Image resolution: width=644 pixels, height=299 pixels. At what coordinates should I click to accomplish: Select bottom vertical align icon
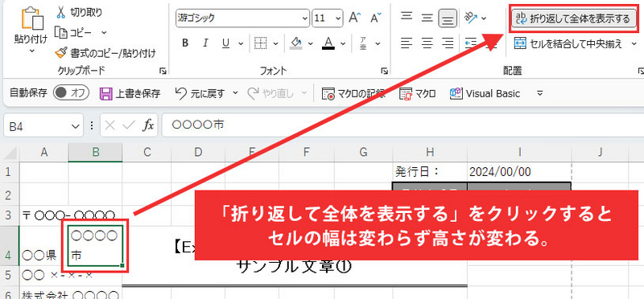448,18
